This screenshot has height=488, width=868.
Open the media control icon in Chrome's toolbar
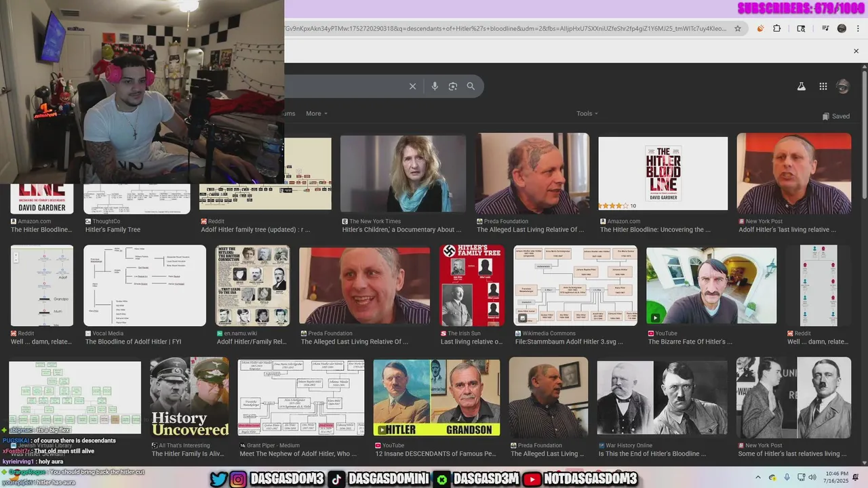click(x=825, y=28)
